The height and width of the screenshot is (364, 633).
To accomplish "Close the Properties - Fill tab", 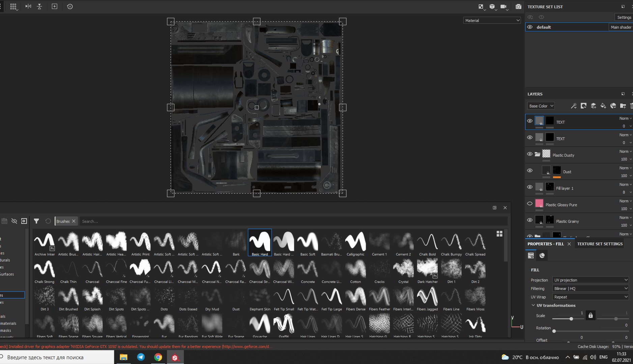I will click(569, 244).
